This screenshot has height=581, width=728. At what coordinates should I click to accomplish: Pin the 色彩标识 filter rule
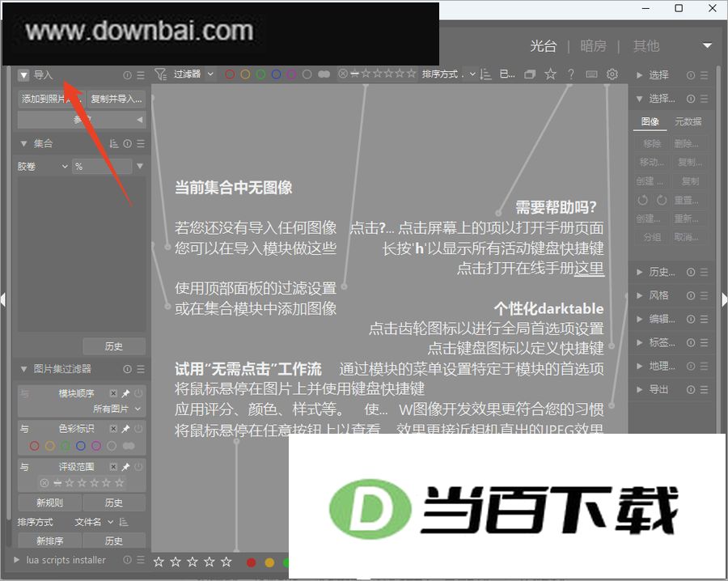click(125, 429)
